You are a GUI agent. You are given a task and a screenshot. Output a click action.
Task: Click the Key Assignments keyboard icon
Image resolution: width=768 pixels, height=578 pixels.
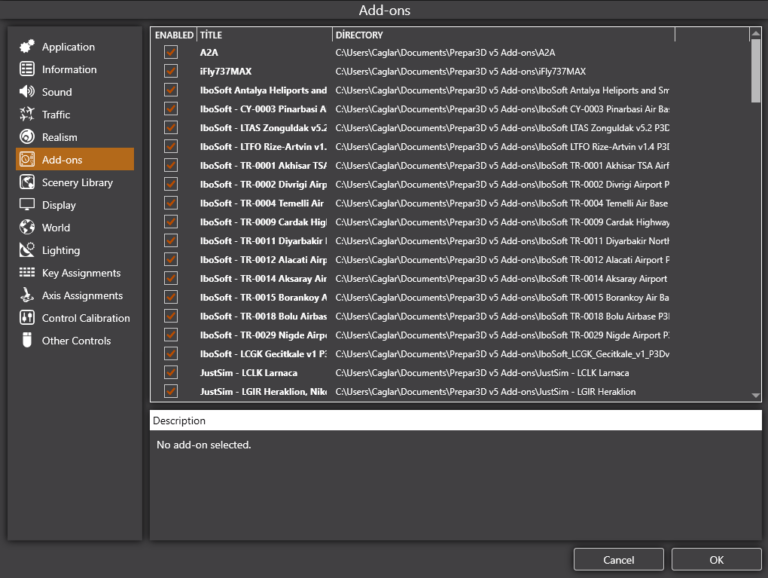tap(27, 272)
